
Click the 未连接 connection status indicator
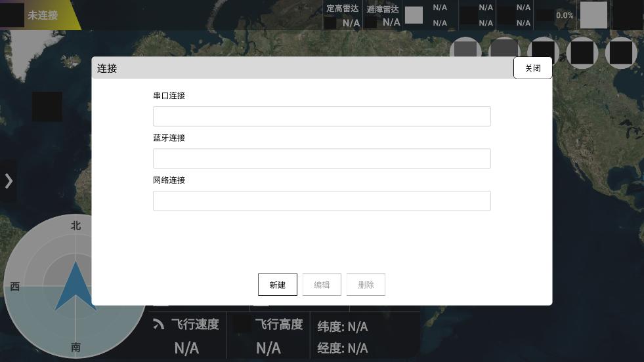point(42,15)
